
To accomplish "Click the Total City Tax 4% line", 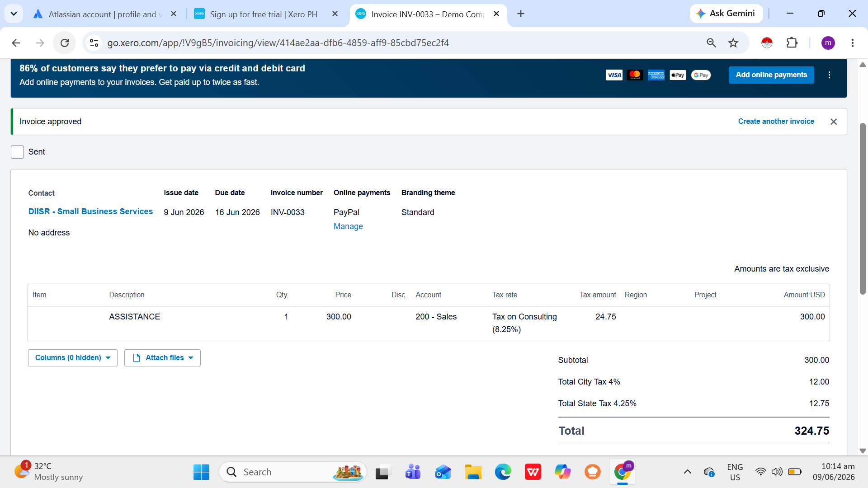I will pos(693,382).
